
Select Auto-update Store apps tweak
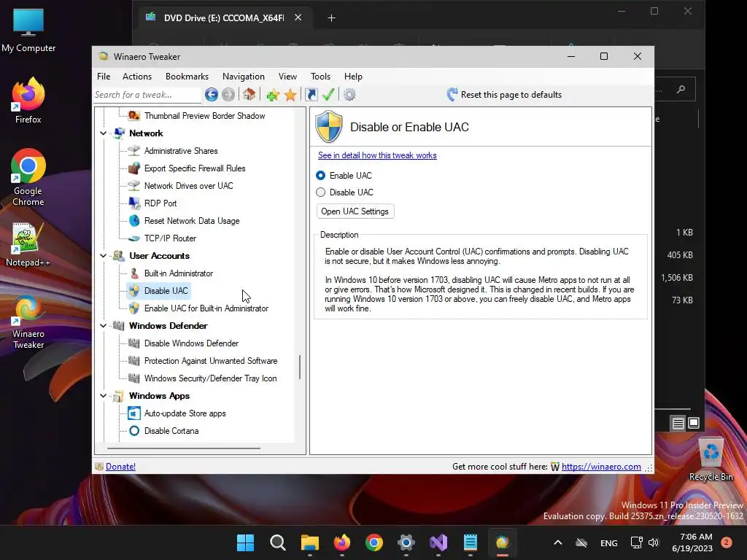[177, 413]
